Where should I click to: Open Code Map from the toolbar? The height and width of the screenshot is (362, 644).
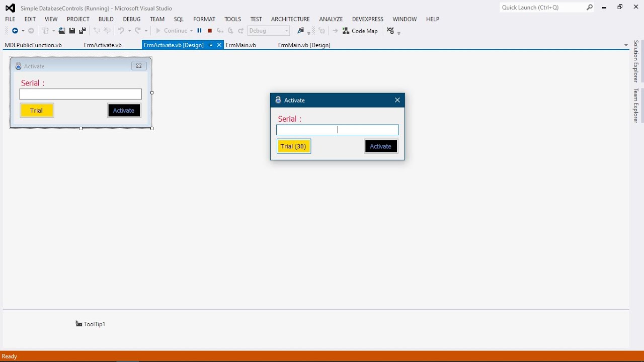click(x=360, y=31)
